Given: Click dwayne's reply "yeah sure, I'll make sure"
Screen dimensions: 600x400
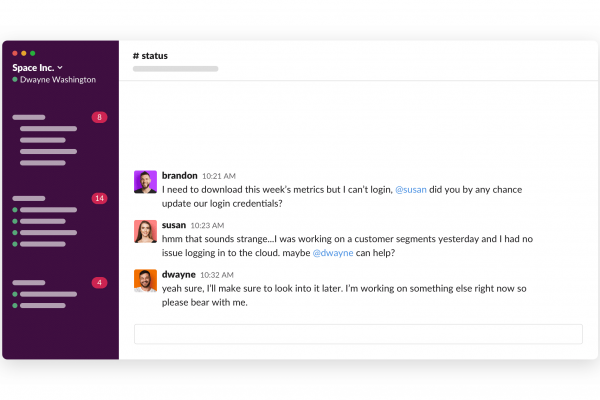Looking at the screenshot, I should coord(344,296).
